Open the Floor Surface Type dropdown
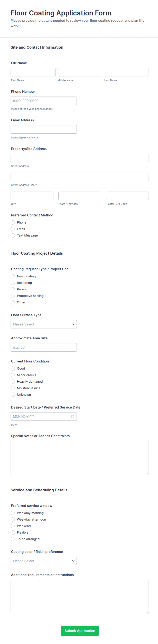This screenshot has width=158, height=644. [43, 324]
